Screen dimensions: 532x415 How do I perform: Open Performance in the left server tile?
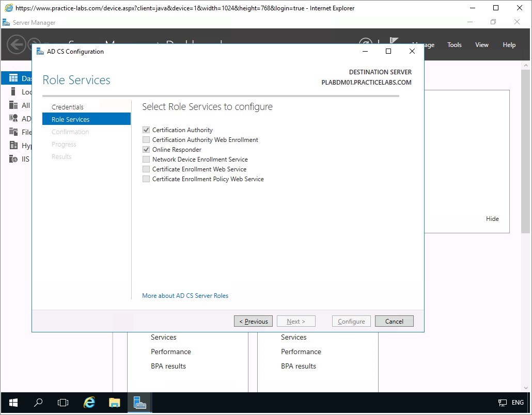pos(170,352)
